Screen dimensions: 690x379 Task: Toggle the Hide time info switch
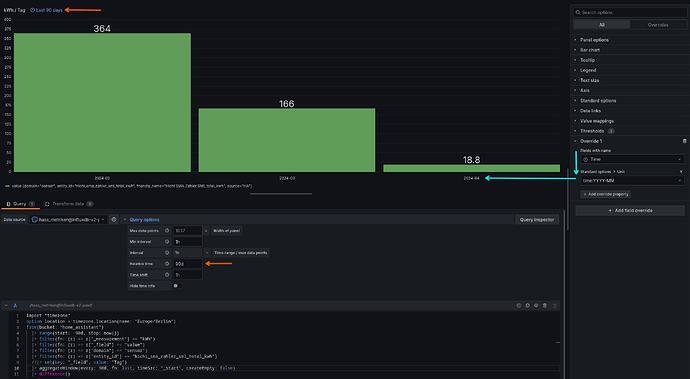coord(177,286)
